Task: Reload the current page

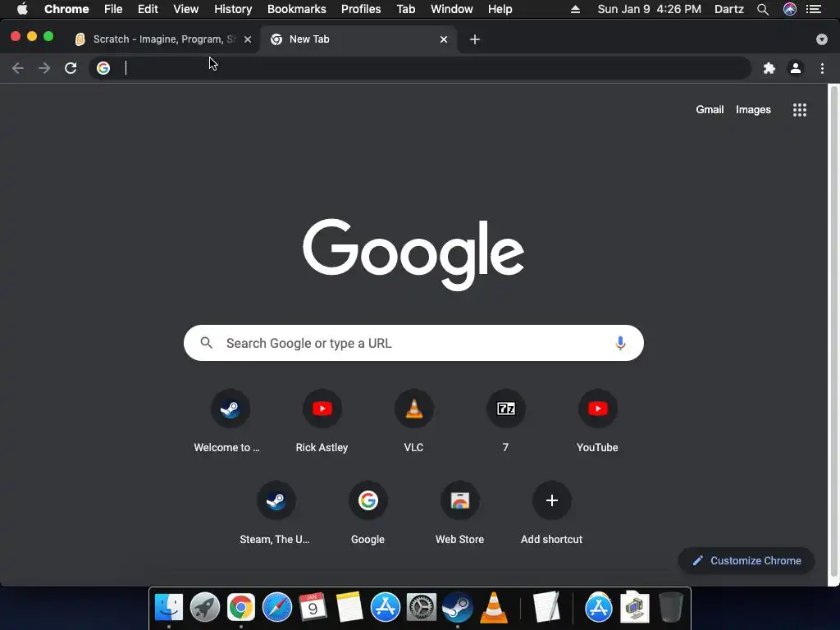Action: [71, 68]
